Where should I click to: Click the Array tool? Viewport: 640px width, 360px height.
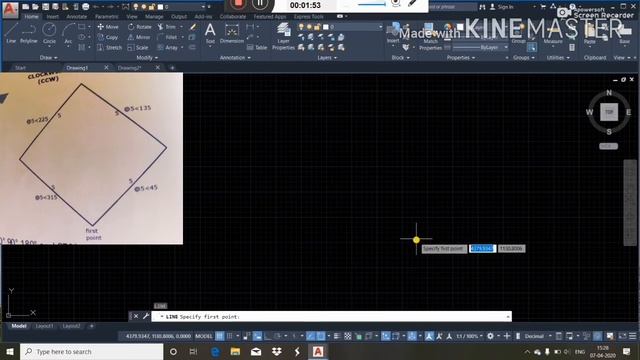[168, 47]
